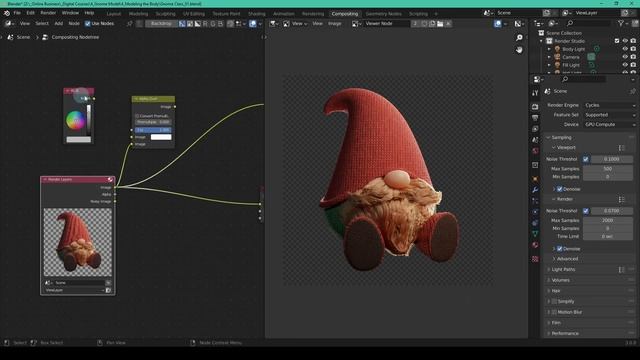Click the outliner search field
Viewport: 640px width, 360px height.
coord(590,24)
